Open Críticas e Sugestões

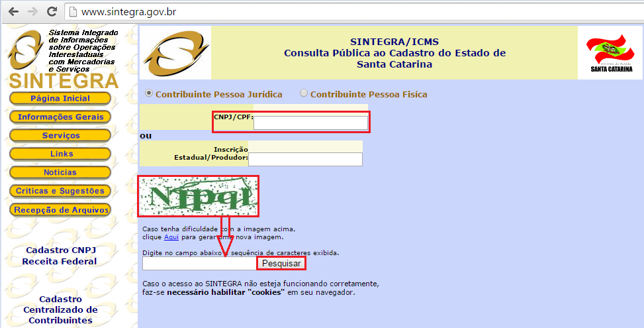click(60, 191)
